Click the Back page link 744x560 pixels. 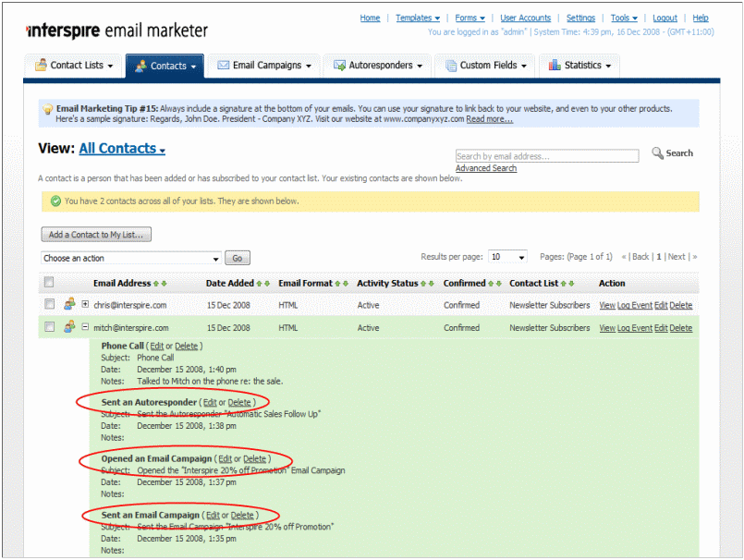coord(640,257)
